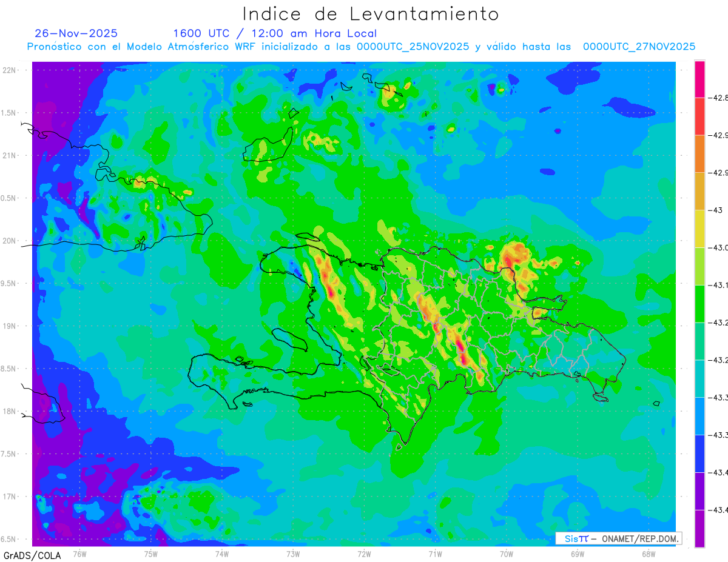Click the pure green legend block
This screenshot has height=562, width=728.
coord(699,304)
